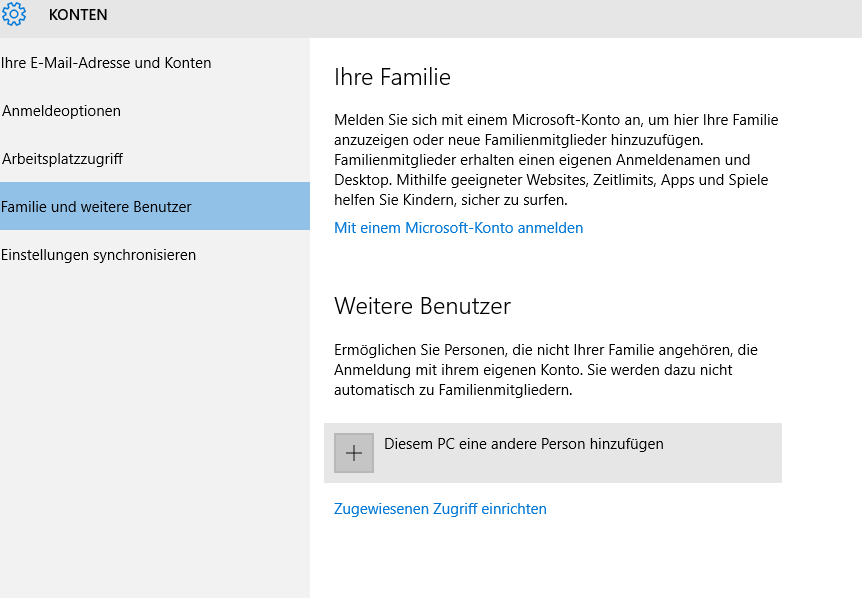The height and width of the screenshot is (598, 862).
Task: Click Diesem PC eine andere Person hinzufügen label
Action: click(x=523, y=444)
